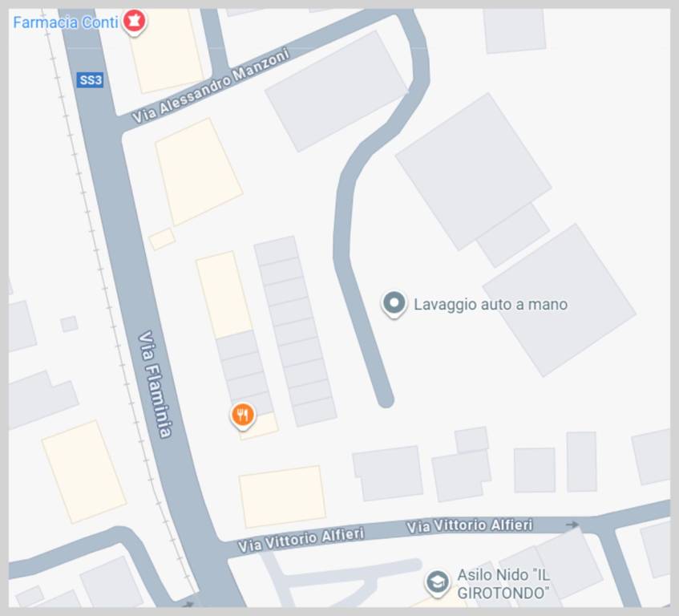Image resolution: width=679 pixels, height=616 pixels.
Task: Click the blue SS3 highway shield
Action: [x=90, y=80]
